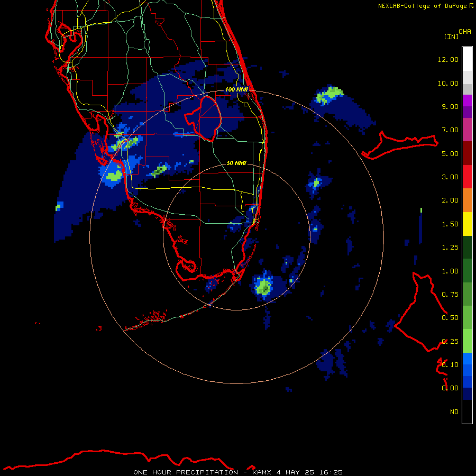
Task: Select the 0.00 legend value
Action: (x=450, y=388)
